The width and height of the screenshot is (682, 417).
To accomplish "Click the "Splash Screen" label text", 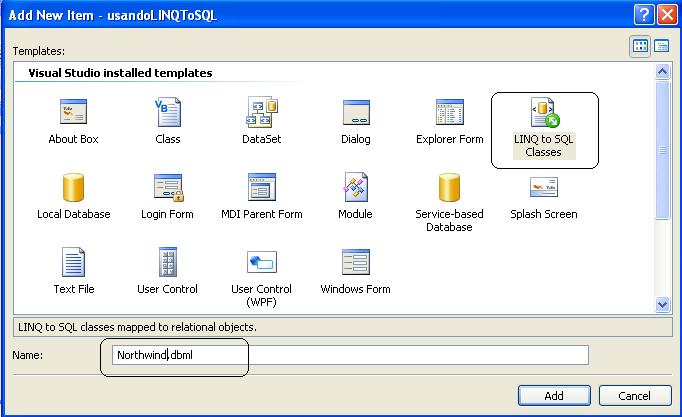I will (x=544, y=214).
